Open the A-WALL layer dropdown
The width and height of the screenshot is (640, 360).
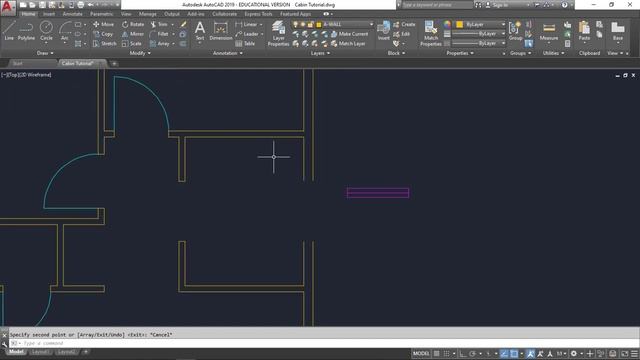pos(332,24)
